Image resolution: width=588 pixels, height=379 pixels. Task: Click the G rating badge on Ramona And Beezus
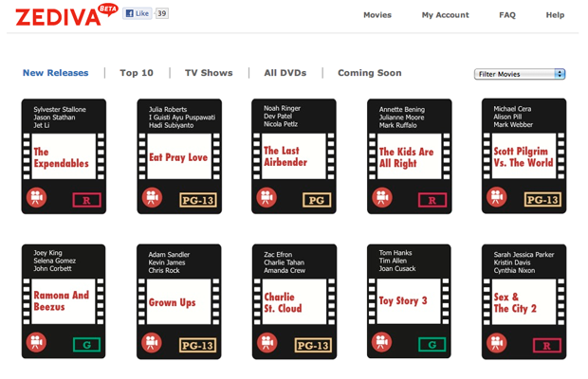(86, 345)
